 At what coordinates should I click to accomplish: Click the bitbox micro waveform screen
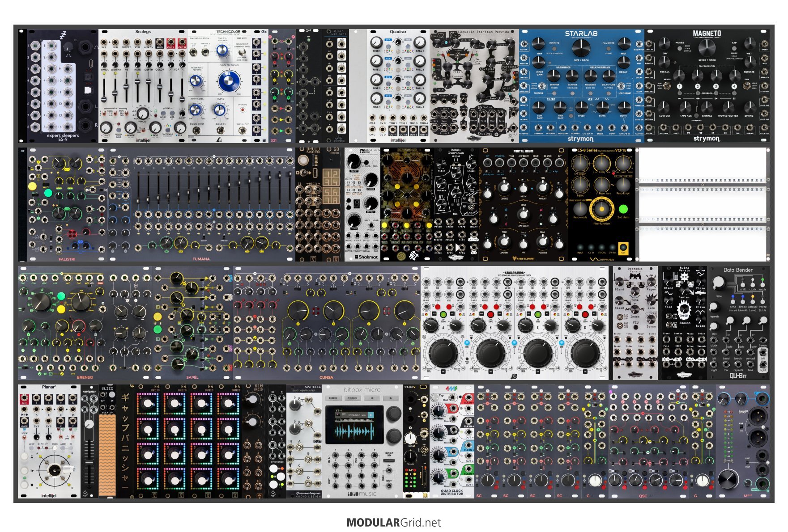354,425
